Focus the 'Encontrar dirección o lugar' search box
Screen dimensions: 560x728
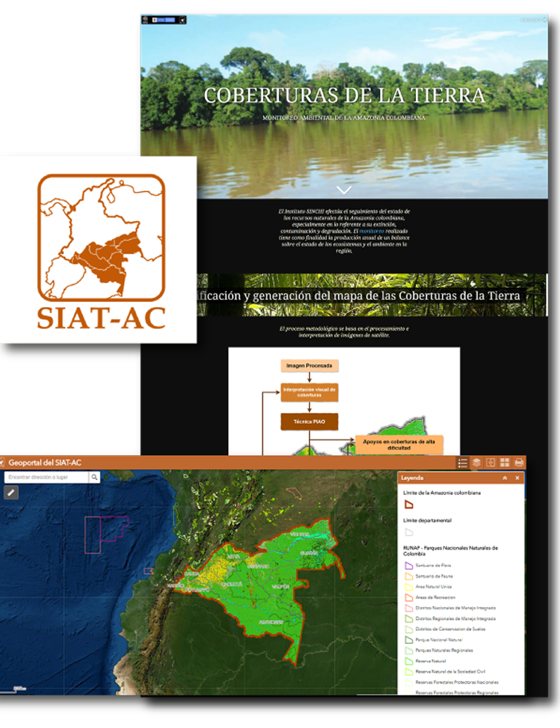point(46,477)
